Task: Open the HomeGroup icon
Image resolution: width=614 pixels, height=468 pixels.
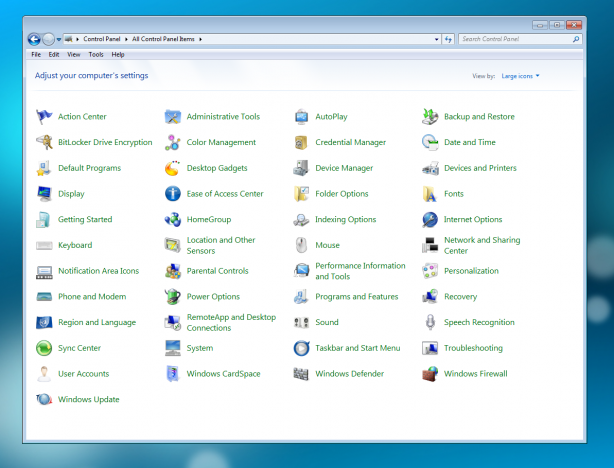Action: [x=173, y=219]
